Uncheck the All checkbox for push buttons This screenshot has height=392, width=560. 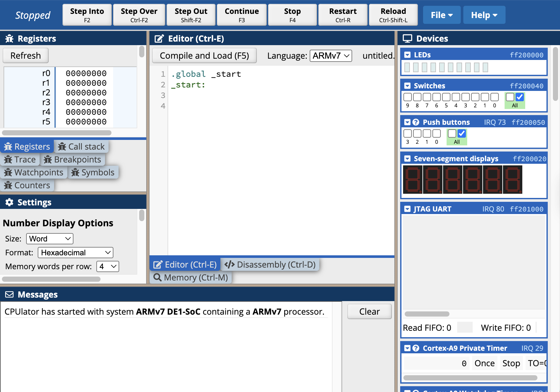pos(462,133)
